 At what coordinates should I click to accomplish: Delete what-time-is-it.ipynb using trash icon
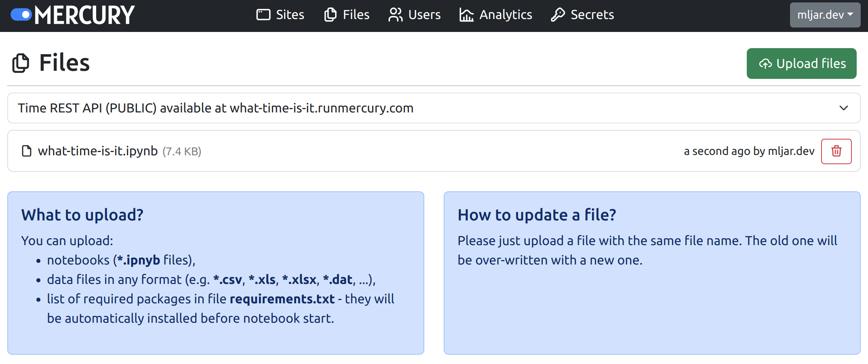836,151
